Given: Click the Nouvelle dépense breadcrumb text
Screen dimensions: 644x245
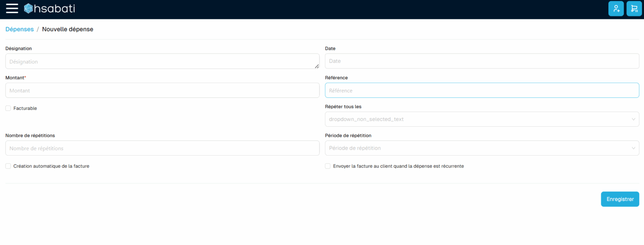Looking at the screenshot, I should 68,29.
